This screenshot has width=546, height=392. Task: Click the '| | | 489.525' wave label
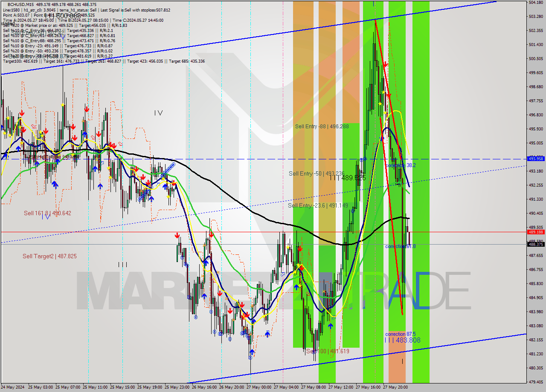pyautogui.click(x=348, y=178)
